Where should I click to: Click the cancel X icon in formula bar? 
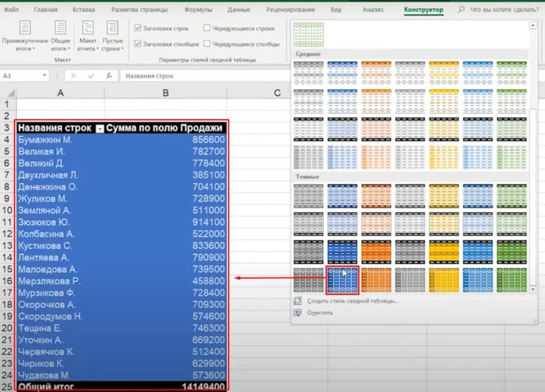point(73,76)
